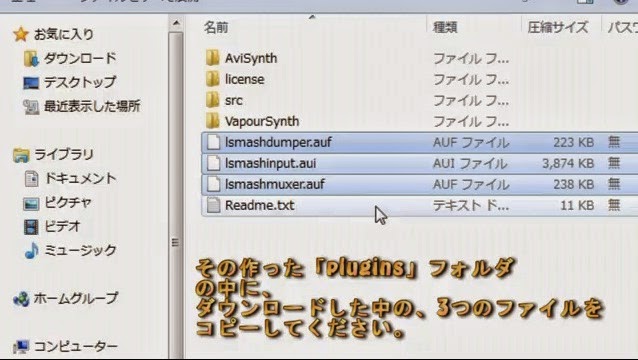Viewport: 638px width, 360px height.
Task: Select the Readme.txt file icon
Action: (x=213, y=205)
